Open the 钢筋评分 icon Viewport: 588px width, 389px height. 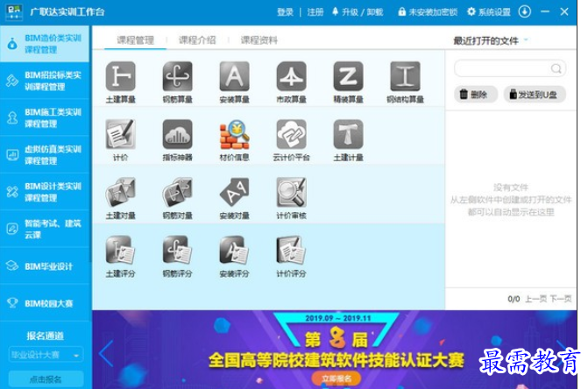click(x=177, y=250)
